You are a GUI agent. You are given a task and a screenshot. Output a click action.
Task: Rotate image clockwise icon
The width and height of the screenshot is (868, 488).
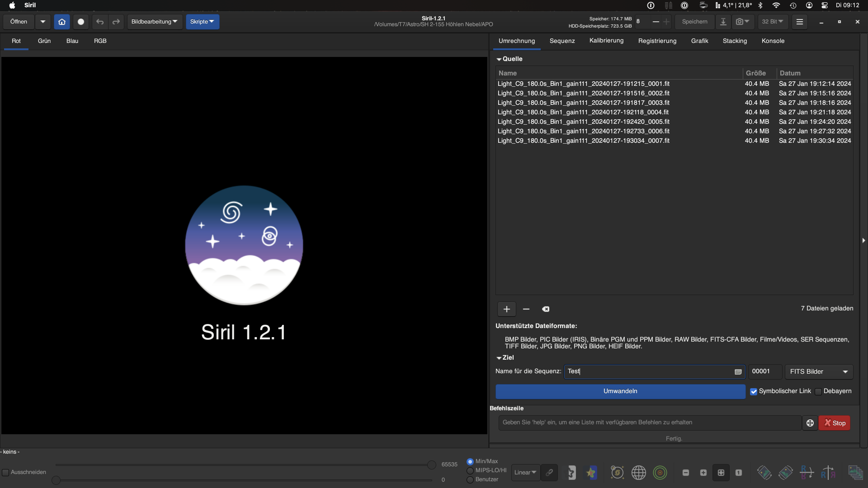point(786,473)
